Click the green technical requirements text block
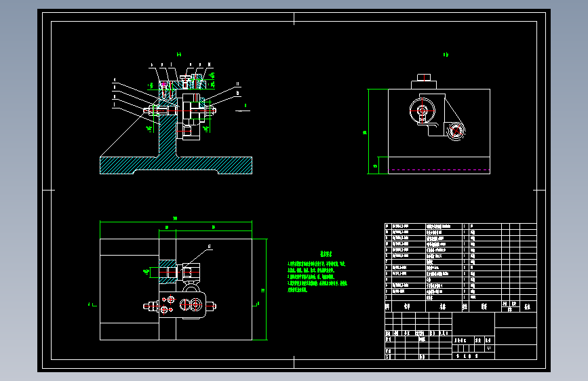 [x=317, y=273]
